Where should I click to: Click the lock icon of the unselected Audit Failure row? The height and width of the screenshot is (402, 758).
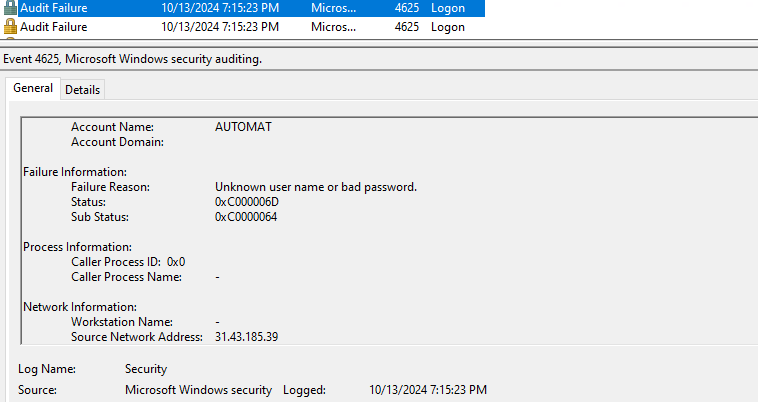tap(11, 26)
